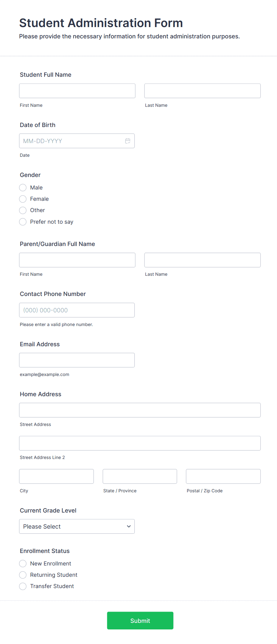Image resolution: width=277 pixels, height=644 pixels.
Task: Focus the Date of Birth input
Action: point(71,141)
